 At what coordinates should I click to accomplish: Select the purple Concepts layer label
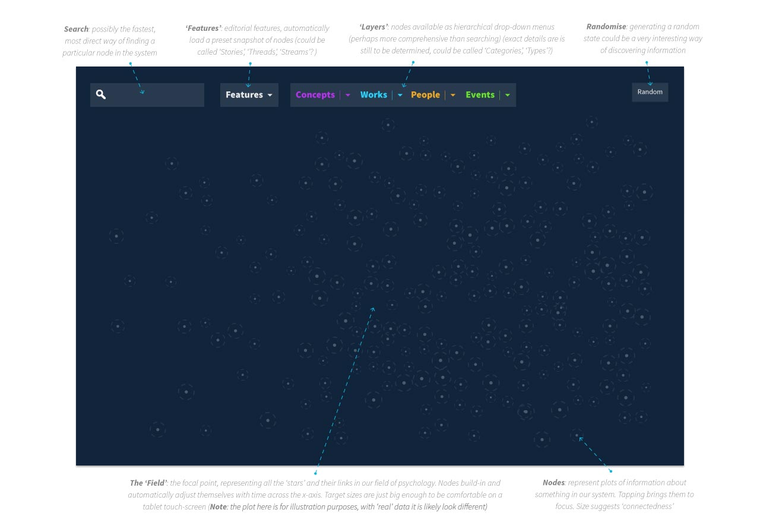(315, 95)
